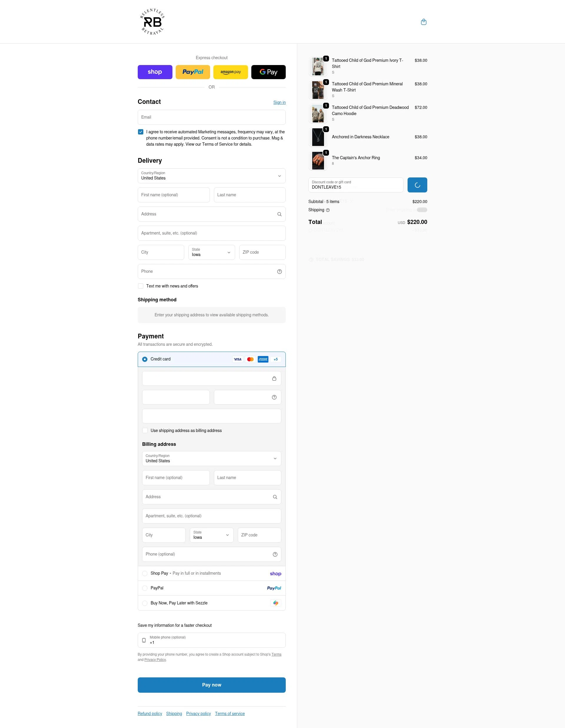Enable Text me with news and offers
This screenshot has width=565, height=728.
coord(141,286)
